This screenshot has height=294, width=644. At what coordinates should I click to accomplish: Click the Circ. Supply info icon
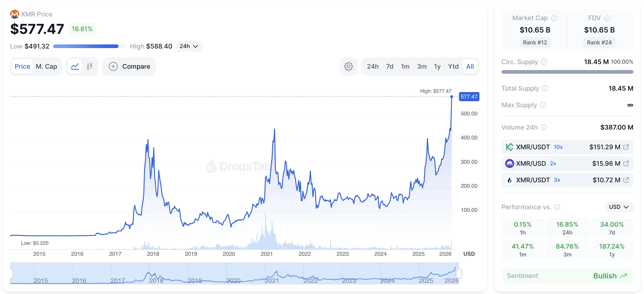point(544,62)
